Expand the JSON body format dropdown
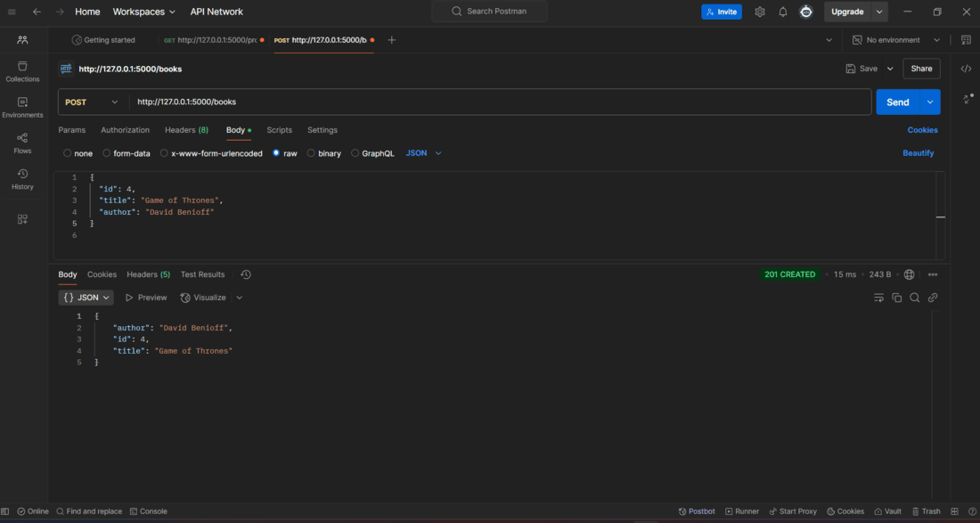 point(424,153)
